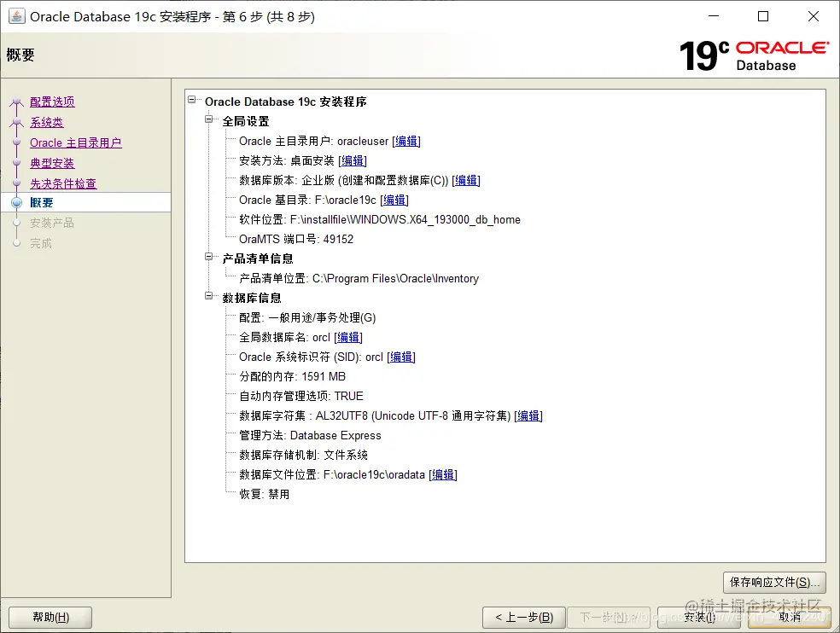This screenshot has height=633, width=840.
Task: Click the 保存响应文件 button
Action: click(773, 582)
